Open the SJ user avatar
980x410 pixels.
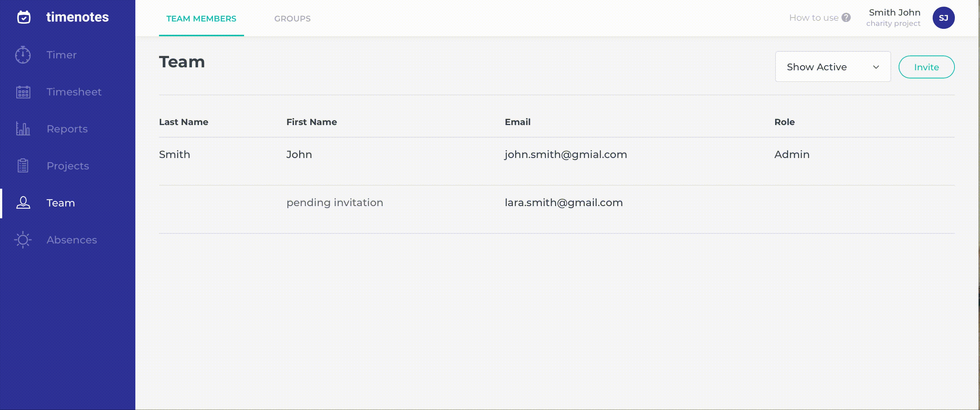tap(943, 18)
